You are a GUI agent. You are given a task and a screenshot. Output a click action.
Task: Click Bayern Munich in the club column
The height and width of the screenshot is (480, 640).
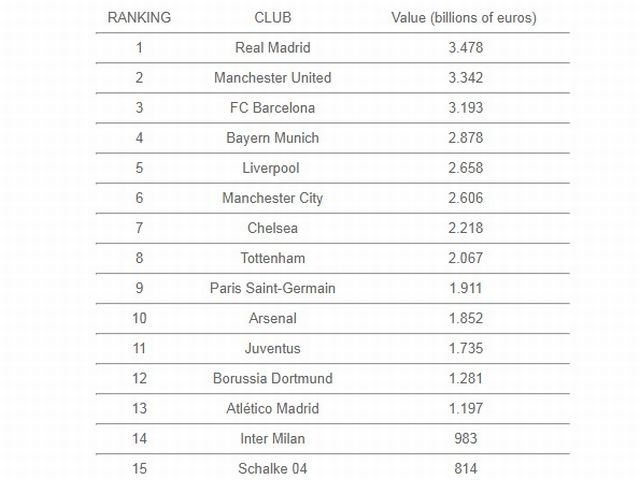(x=273, y=138)
